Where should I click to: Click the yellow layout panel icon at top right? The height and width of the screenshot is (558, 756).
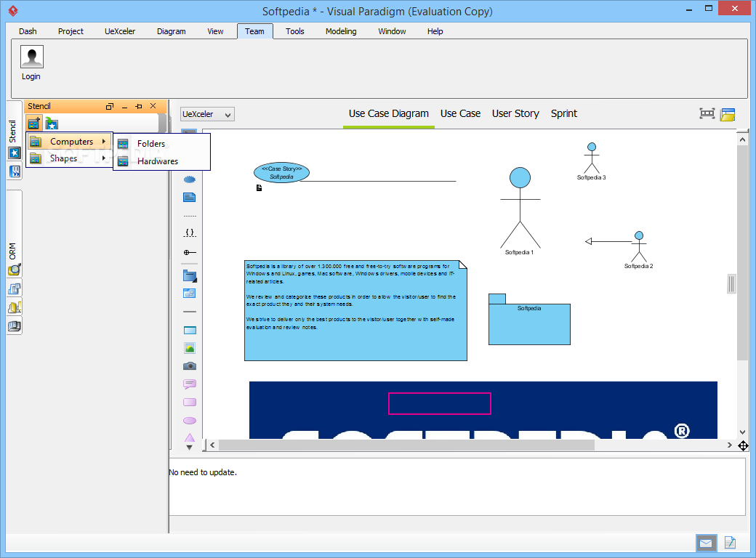tap(727, 114)
